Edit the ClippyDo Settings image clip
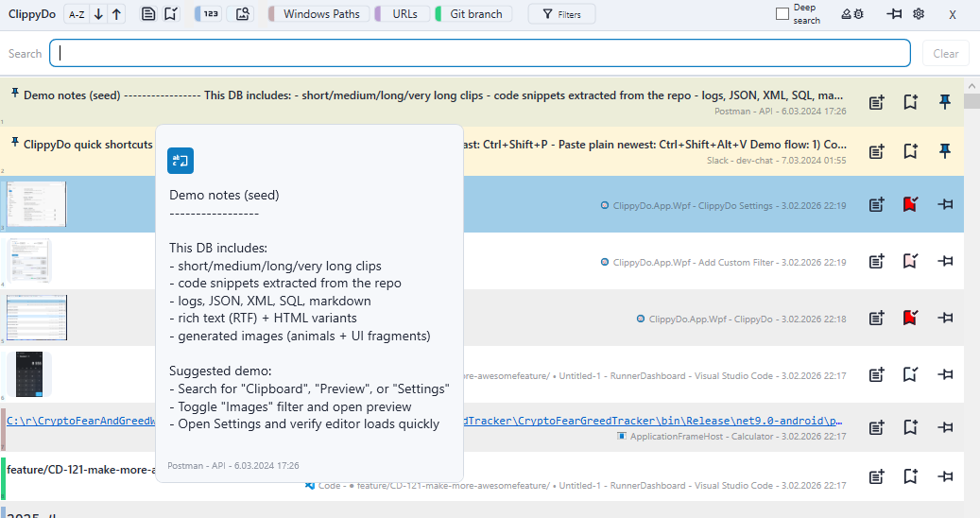This screenshot has width=980, height=518. coord(877,204)
